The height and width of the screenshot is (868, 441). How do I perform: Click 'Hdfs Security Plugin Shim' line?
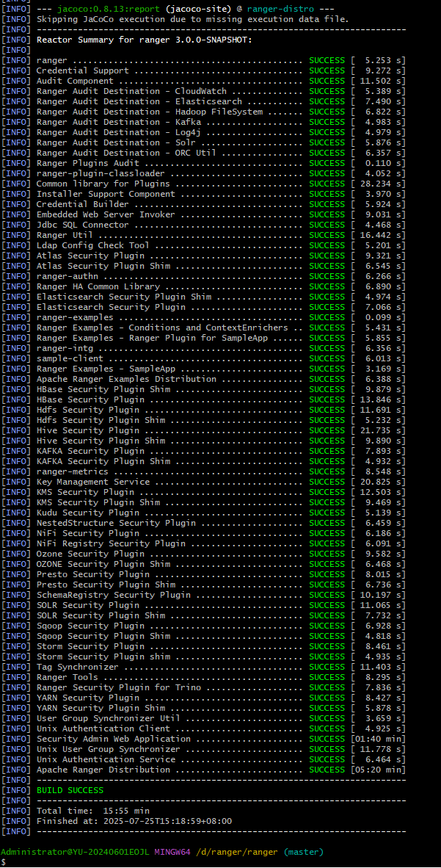tap(204, 419)
